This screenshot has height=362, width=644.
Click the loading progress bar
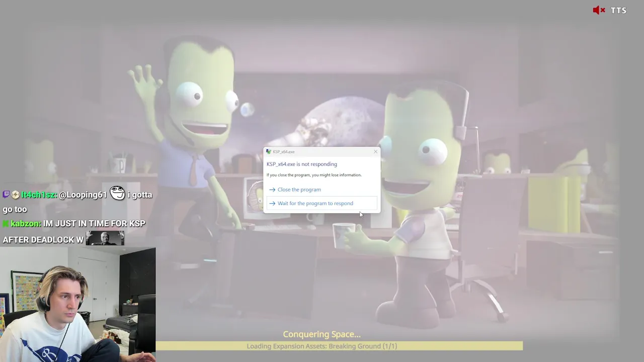click(x=339, y=346)
